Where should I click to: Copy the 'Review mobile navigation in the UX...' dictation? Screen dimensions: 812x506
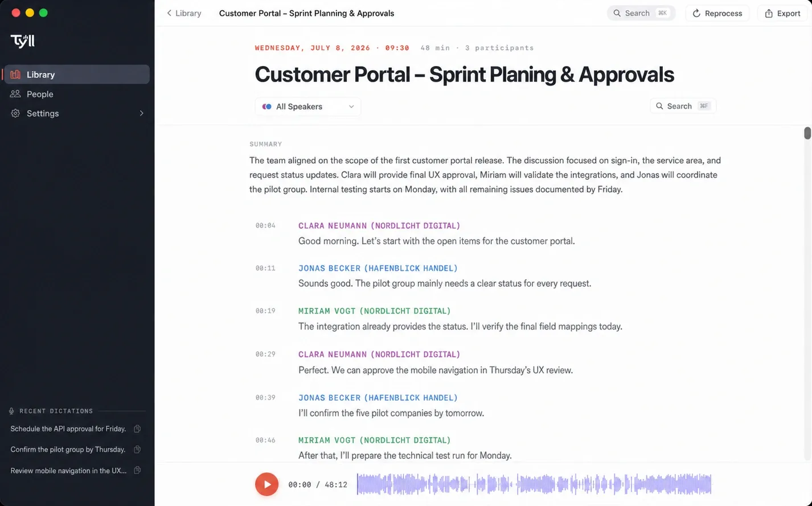point(137,470)
